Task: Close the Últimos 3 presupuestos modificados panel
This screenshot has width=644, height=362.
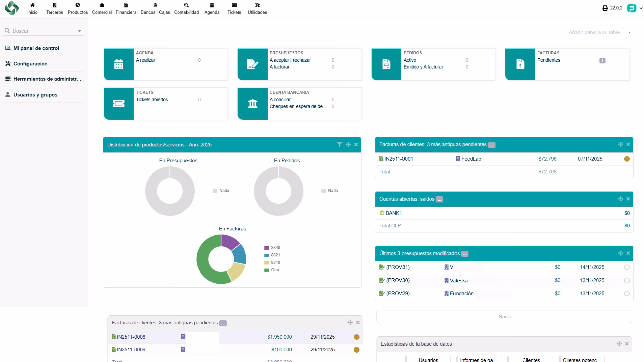Action: 628,253
